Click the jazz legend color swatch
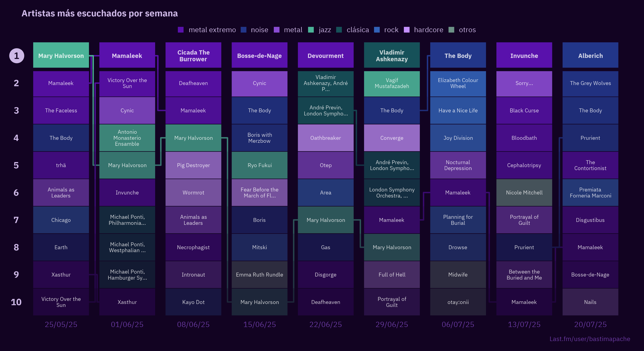The width and height of the screenshot is (644, 351). coord(311,30)
